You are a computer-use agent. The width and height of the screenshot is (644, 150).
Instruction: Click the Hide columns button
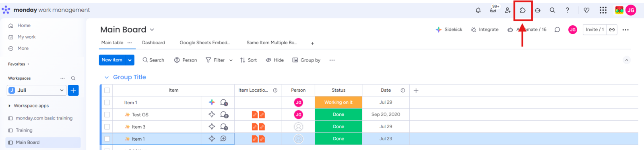click(x=275, y=60)
